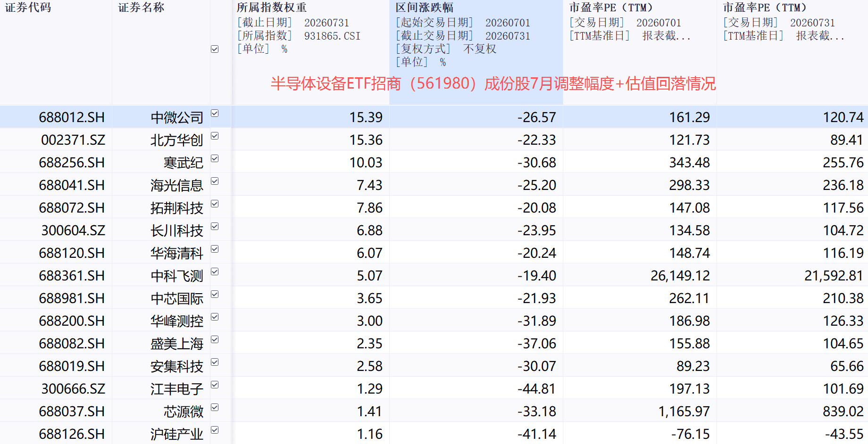Screen dimensions: 868x444
Task: Select the security name 海光信息
Action: tap(177, 185)
